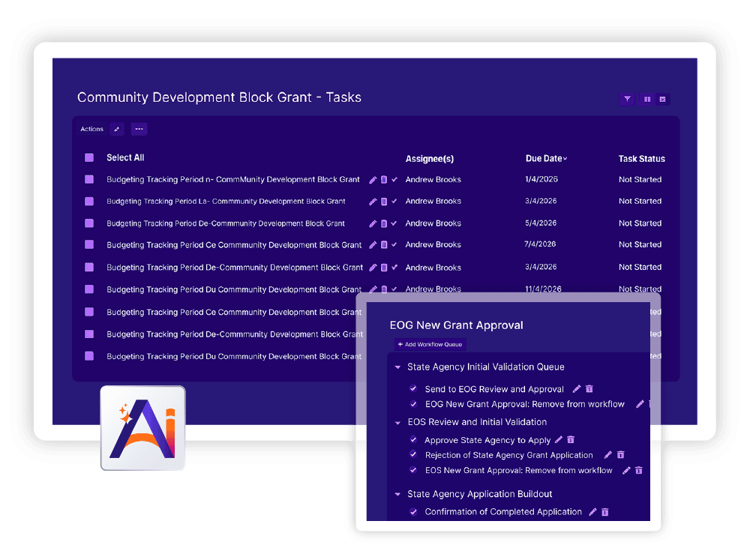Click the pencil icon beside Actions
750x560 pixels.
click(x=116, y=129)
